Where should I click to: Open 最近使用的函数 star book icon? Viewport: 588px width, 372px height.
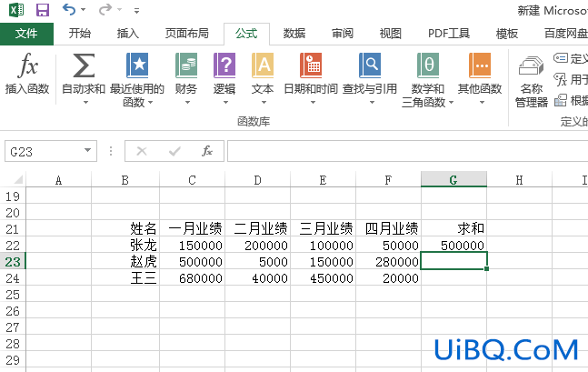(137, 65)
